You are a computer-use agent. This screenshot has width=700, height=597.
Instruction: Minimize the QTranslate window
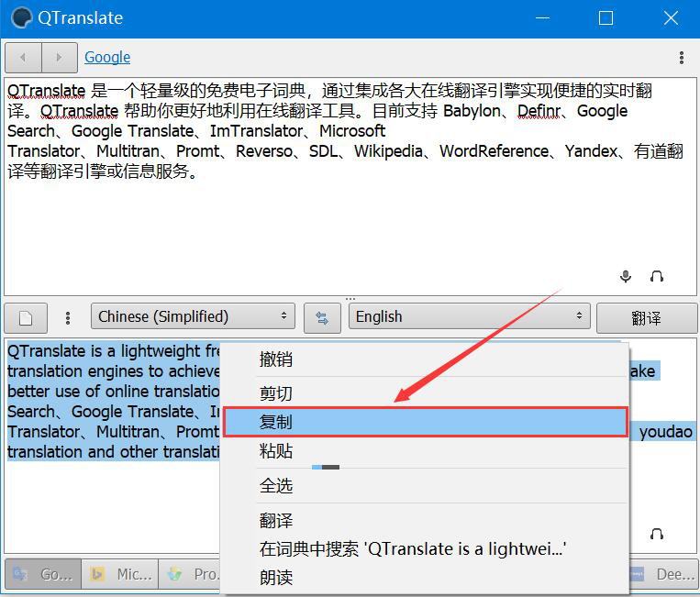(x=542, y=18)
